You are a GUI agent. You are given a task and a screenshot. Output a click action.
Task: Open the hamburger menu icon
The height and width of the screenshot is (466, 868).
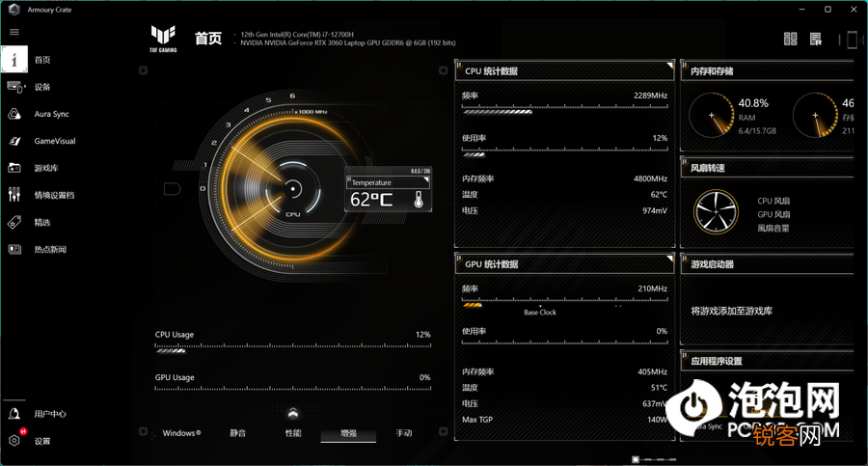pyautogui.click(x=14, y=32)
